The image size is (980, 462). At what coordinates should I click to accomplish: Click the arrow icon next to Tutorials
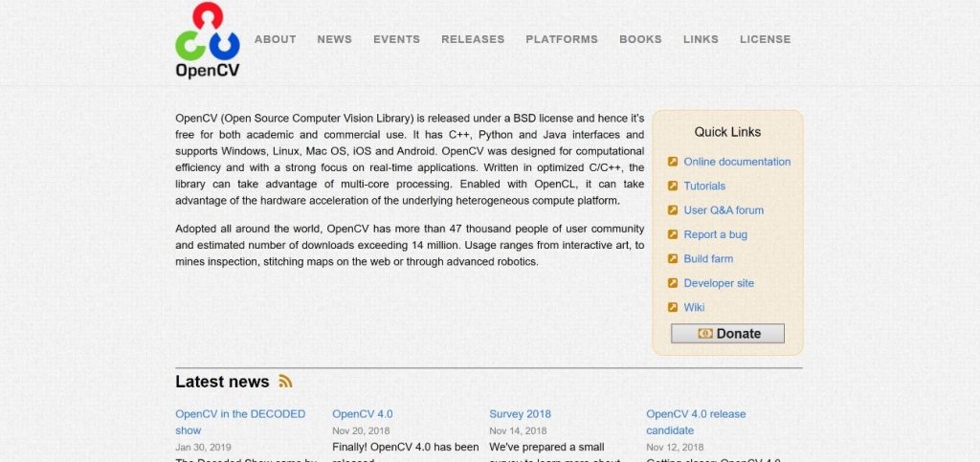point(673,187)
